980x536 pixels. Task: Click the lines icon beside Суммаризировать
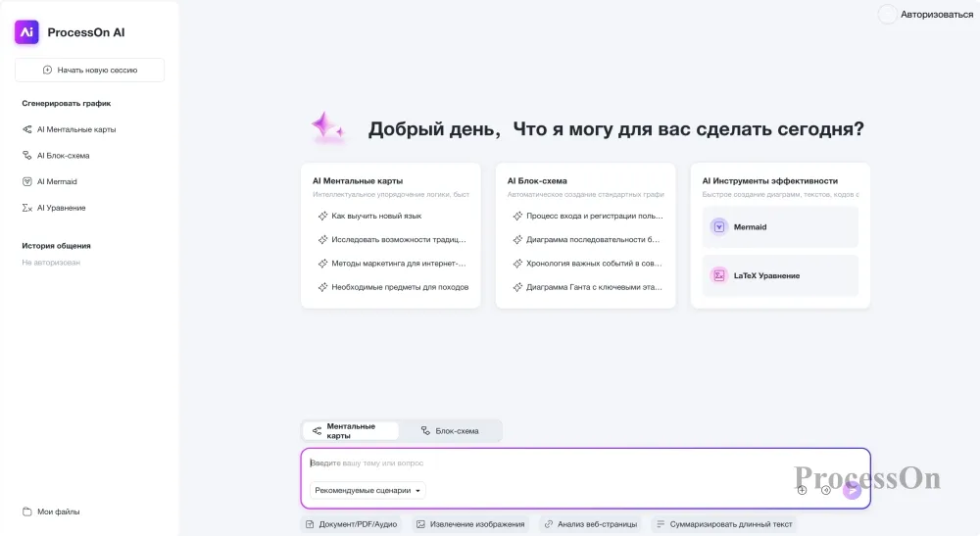coord(661,524)
